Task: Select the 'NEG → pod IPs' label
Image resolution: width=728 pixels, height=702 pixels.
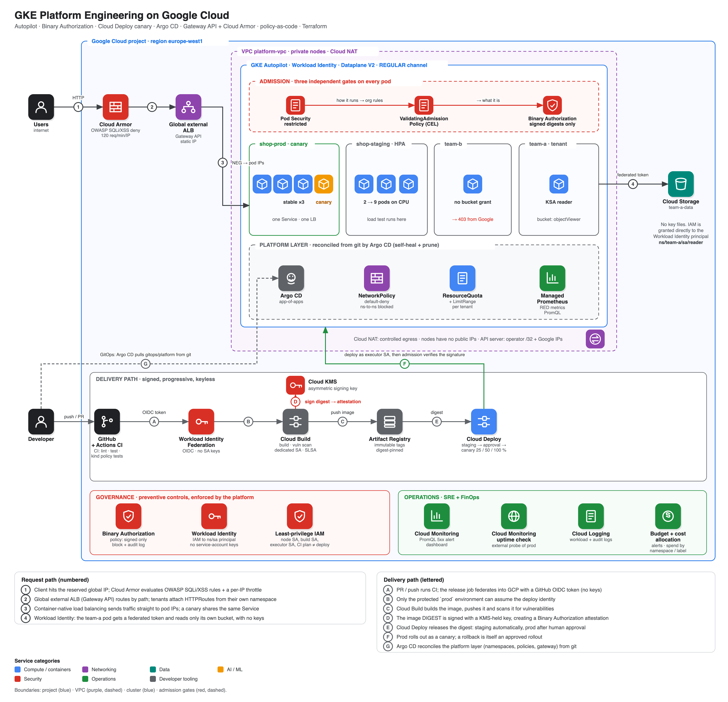Action: pyautogui.click(x=248, y=163)
